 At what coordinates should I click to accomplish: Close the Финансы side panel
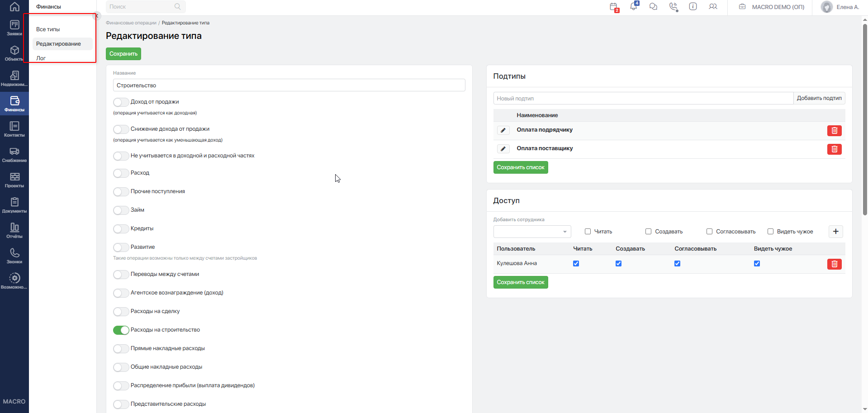(x=96, y=16)
